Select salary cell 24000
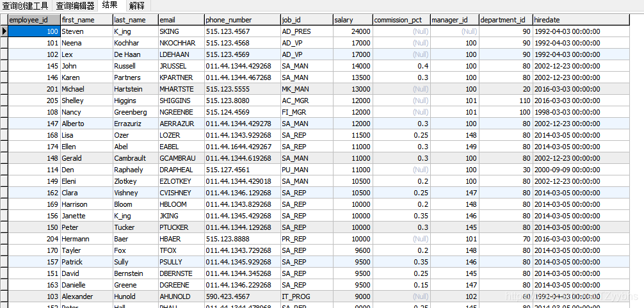 353,31
